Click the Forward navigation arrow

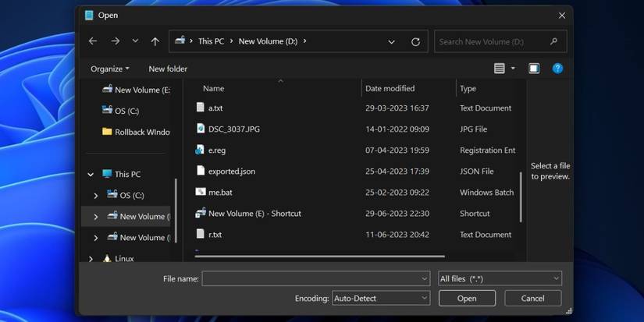click(x=115, y=41)
